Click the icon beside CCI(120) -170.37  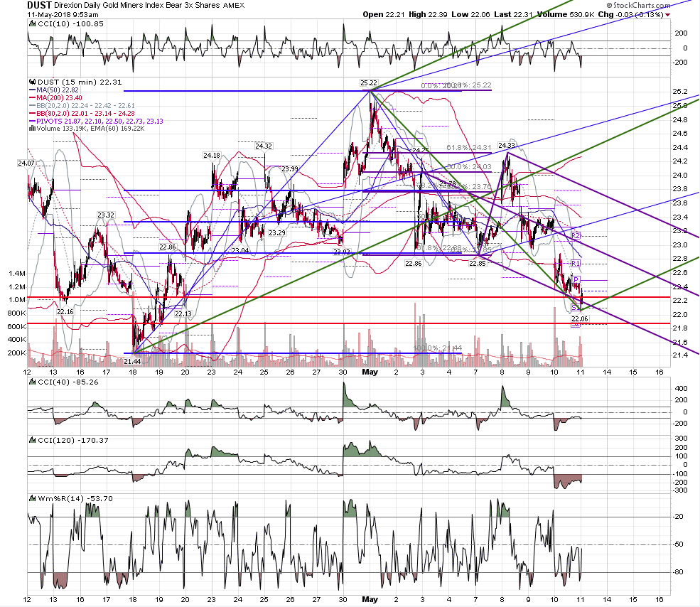click(x=32, y=440)
